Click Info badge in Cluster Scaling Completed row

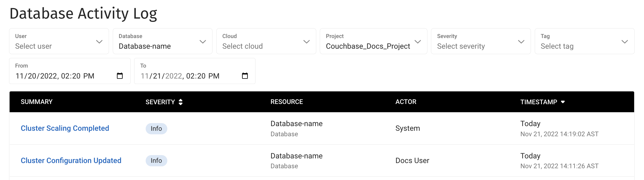156,129
